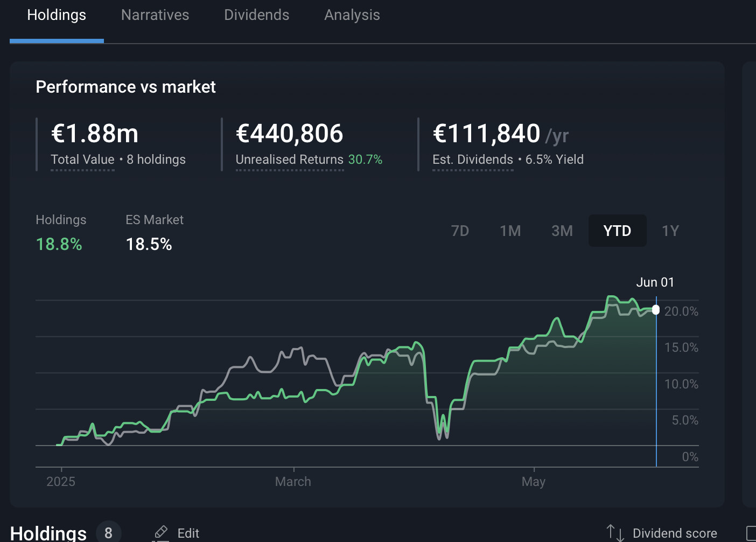Click the holdings count badge 8
Screen dimensions: 756x542
click(x=109, y=533)
